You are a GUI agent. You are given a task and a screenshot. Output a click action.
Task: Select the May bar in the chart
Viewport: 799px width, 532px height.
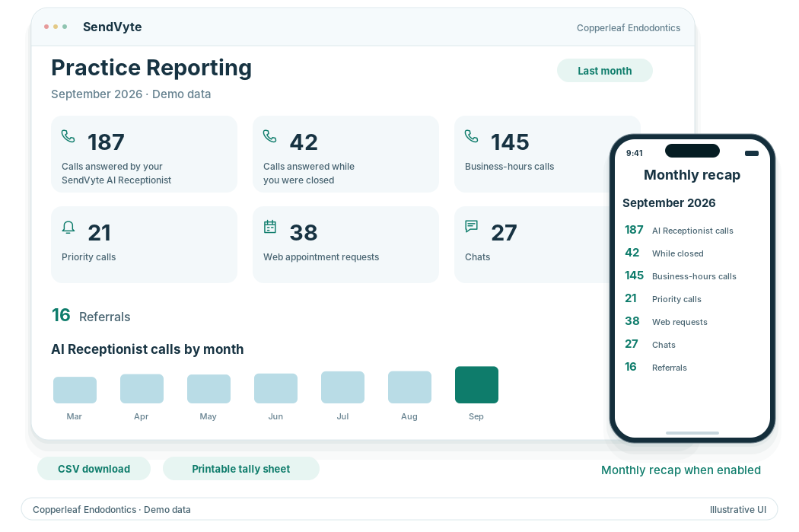click(209, 389)
